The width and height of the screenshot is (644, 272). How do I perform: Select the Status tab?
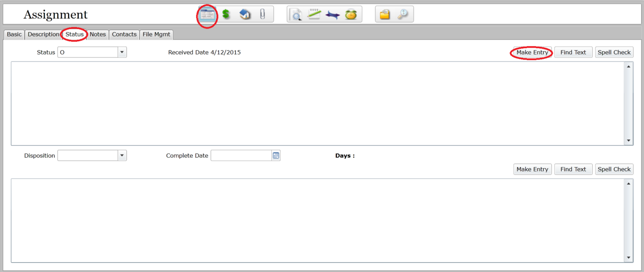pos(74,34)
